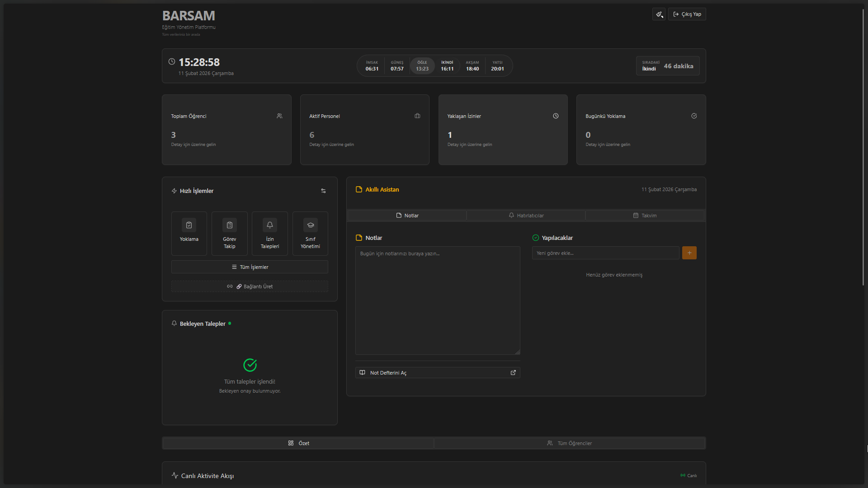Open Sınıf Yönetimi graduation cap shortcut
Screen dimensions: 868x488
pos(310,233)
